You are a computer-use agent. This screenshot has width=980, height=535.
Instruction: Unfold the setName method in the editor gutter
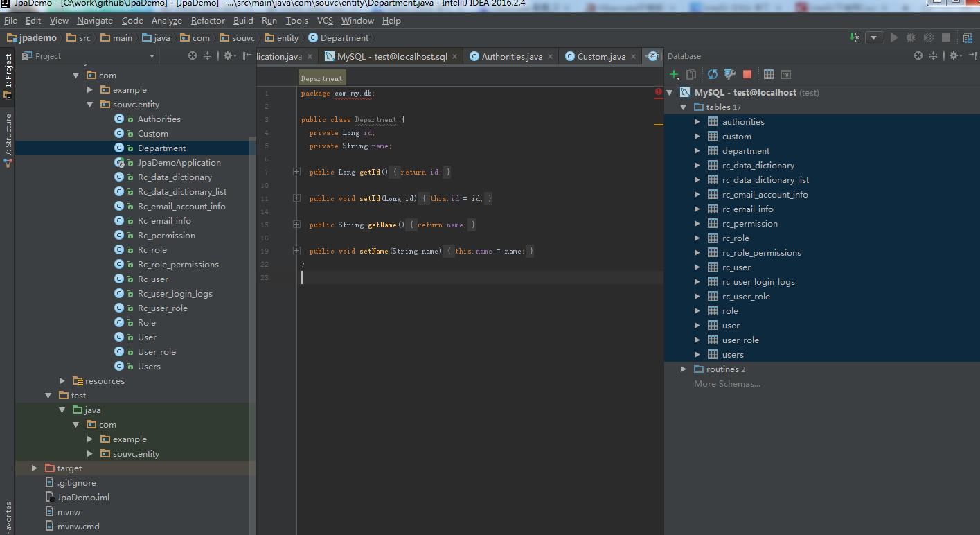(x=296, y=251)
